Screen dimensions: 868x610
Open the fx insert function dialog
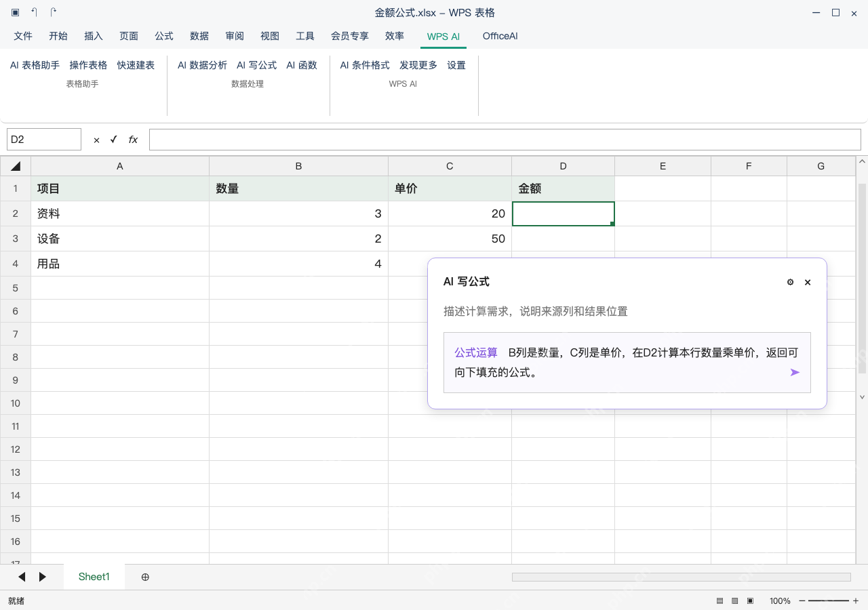(133, 140)
